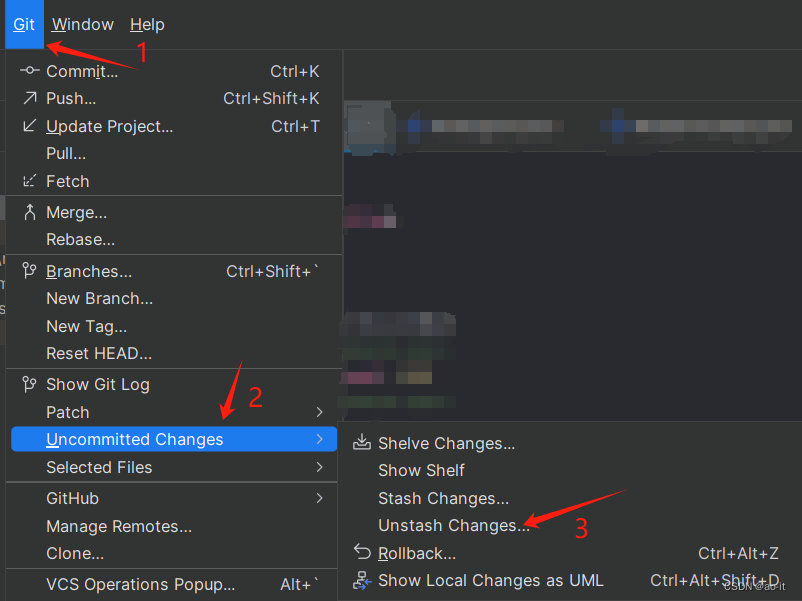Click Show Local Changes as UML icon
The height and width of the screenshot is (601, 802).
(362, 581)
